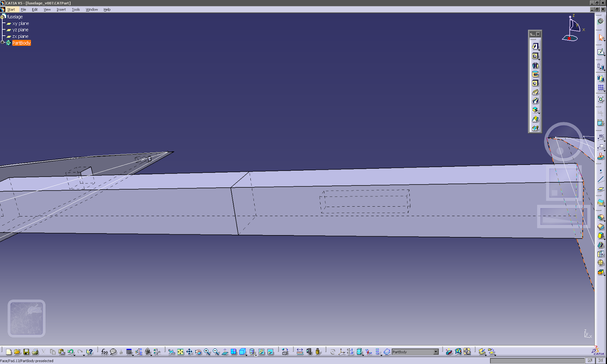Paste with the Paste icon
The height and width of the screenshot is (364, 607).
[x=61, y=352]
